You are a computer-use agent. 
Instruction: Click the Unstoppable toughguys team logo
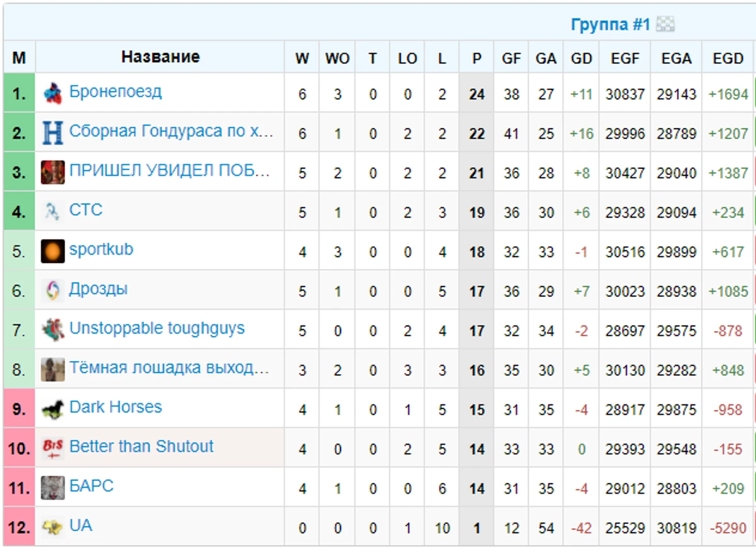pos(52,330)
